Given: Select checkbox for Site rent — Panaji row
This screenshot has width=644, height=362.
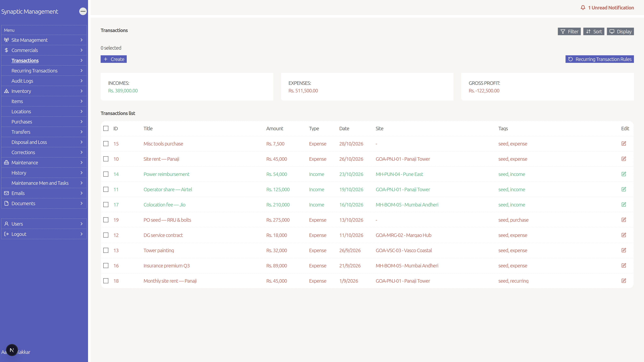Looking at the screenshot, I should click(x=106, y=159).
